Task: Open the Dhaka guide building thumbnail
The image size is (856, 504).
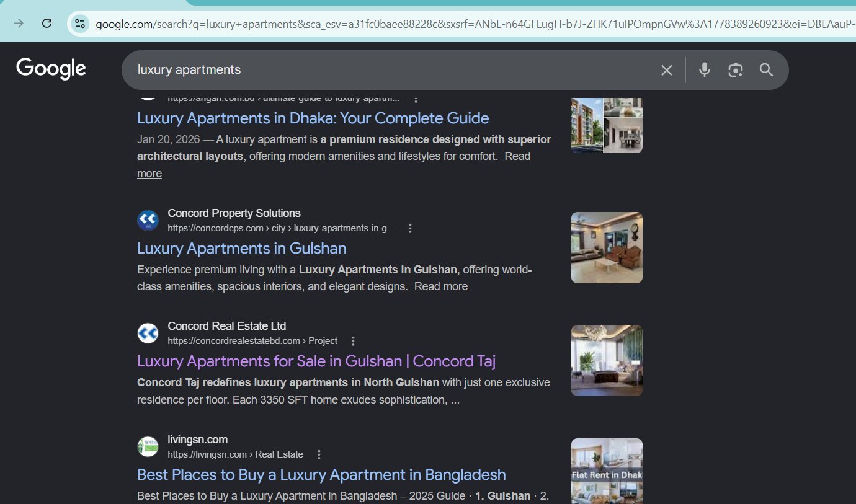Action: pos(607,125)
